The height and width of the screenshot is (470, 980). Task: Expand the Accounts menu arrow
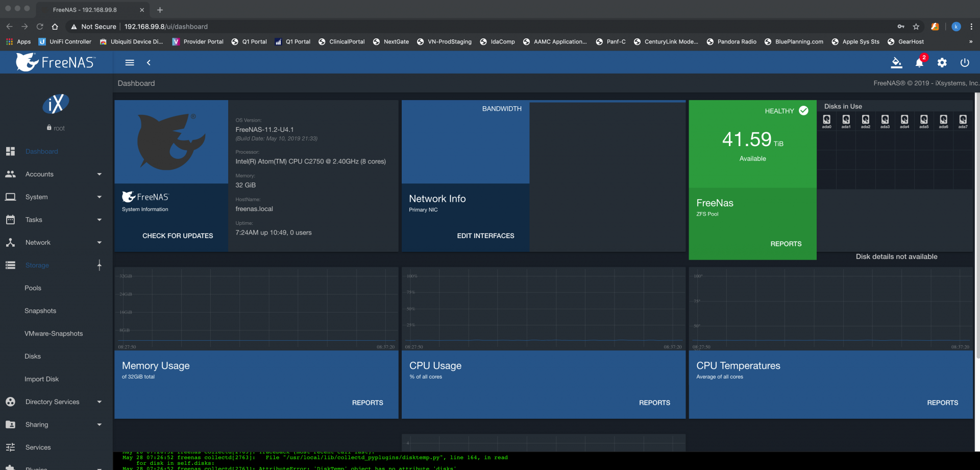[100, 174]
